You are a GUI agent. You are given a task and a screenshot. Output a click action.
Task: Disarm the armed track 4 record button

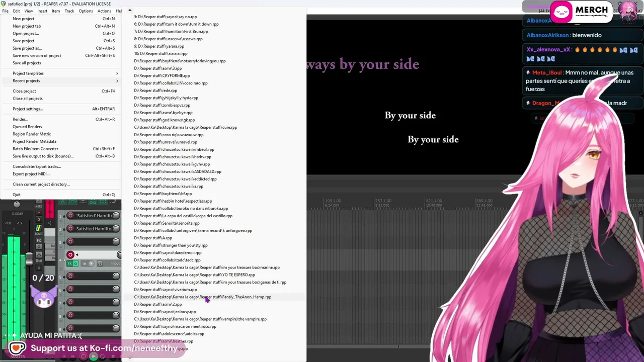pos(70,255)
